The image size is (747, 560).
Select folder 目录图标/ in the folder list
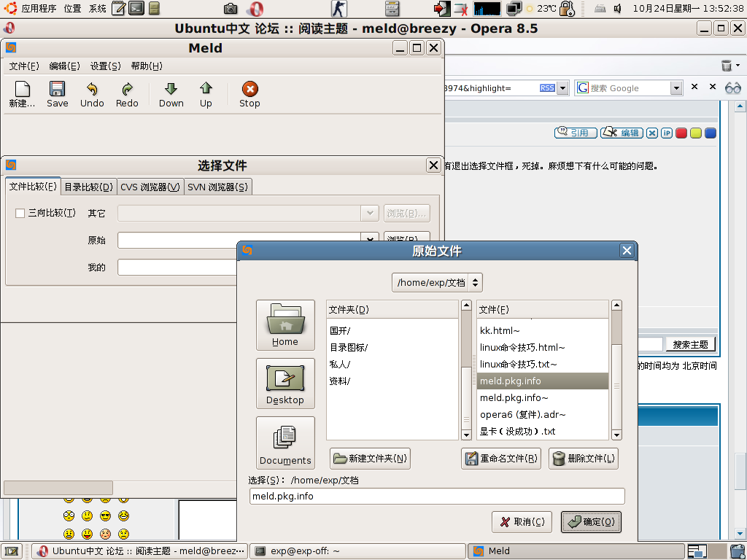pyautogui.click(x=392, y=348)
